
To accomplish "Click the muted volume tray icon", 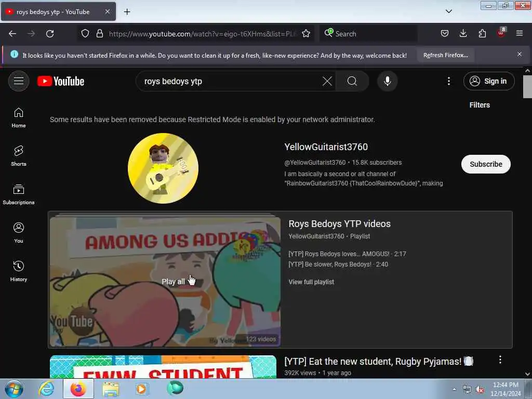I will pyautogui.click(x=480, y=390).
